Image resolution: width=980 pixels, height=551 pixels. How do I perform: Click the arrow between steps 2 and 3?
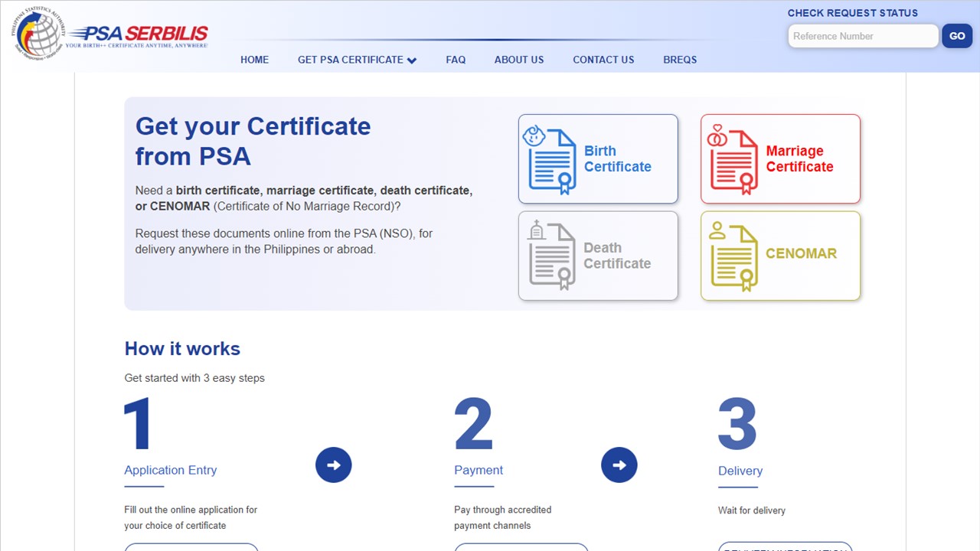[x=619, y=465]
